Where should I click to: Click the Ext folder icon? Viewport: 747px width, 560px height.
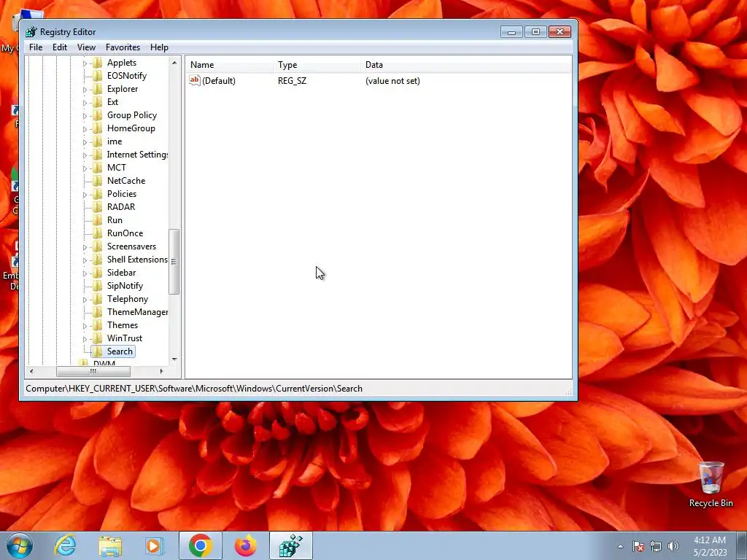tap(97, 102)
